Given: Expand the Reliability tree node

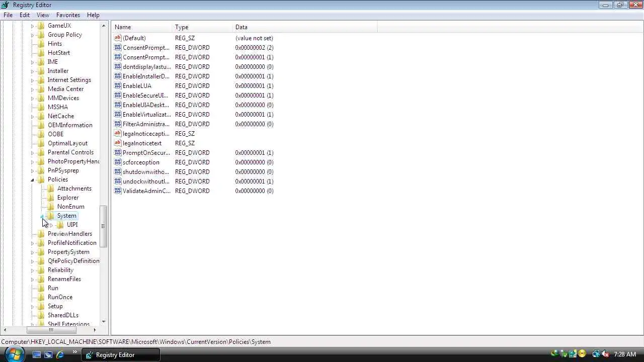Looking at the screenshot, I should click(x=32, y=270).
